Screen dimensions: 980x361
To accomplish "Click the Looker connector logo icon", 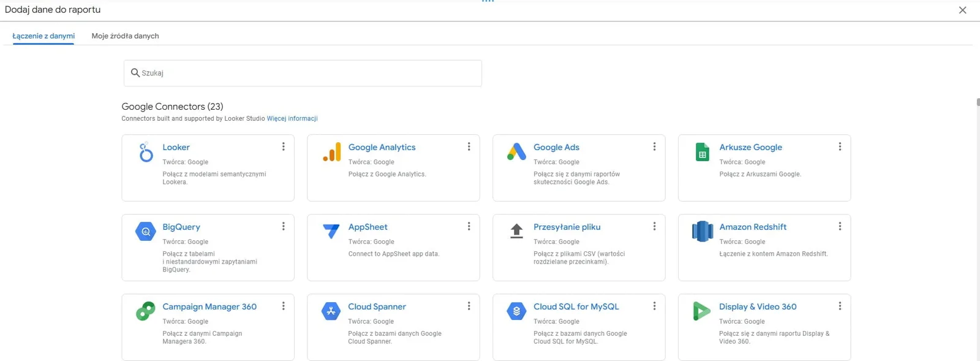I will 146,152.
